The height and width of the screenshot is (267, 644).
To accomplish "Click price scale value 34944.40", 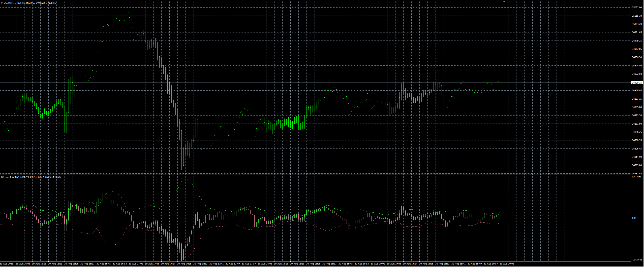I will [x=637, y=66].
